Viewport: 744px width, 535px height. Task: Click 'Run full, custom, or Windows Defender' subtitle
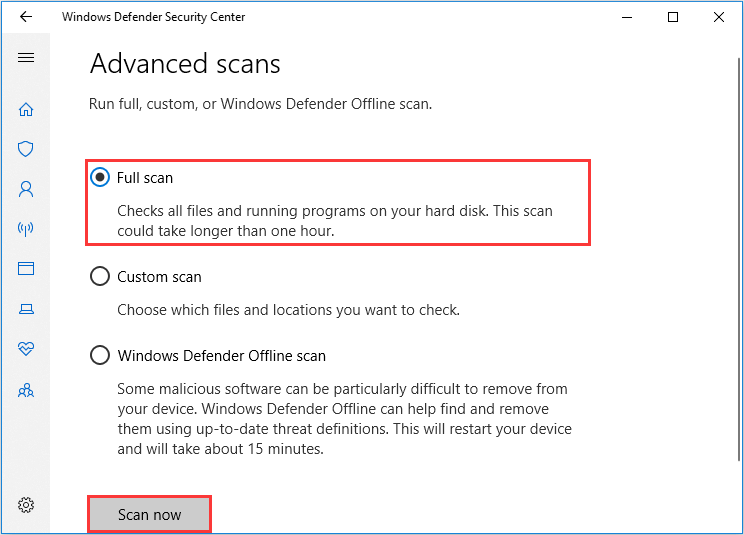(260, 104)
